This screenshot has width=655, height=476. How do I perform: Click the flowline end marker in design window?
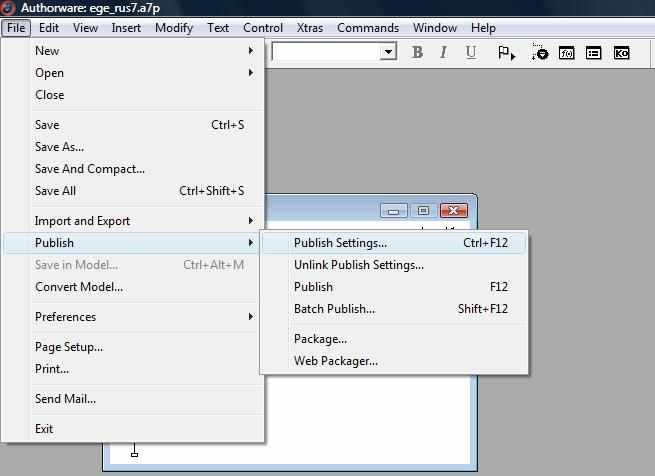pyautogui.click(x=135, y=454)
